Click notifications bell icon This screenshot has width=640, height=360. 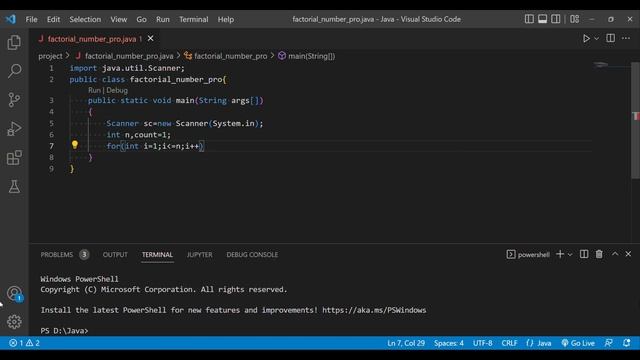pyautogui.click(x=627, y=343)
